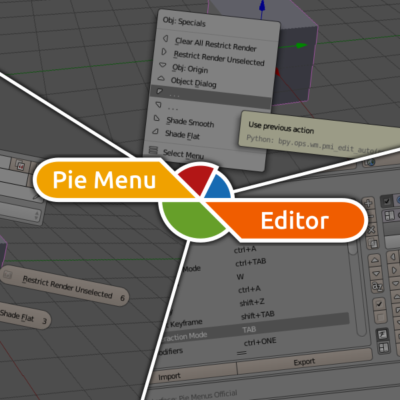
Task: Open Select Menu entry
Action: pyautogui.click(x=183, y=155)
